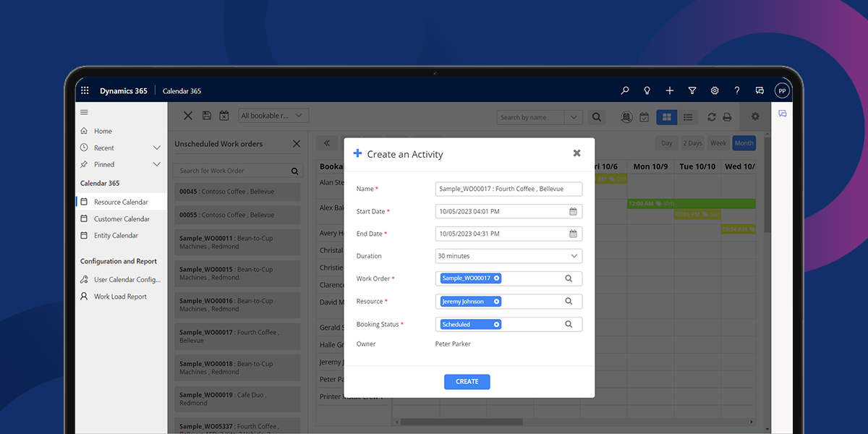Open Customer Calendar in sidebar
868x434 pixels.
point(121,218)
